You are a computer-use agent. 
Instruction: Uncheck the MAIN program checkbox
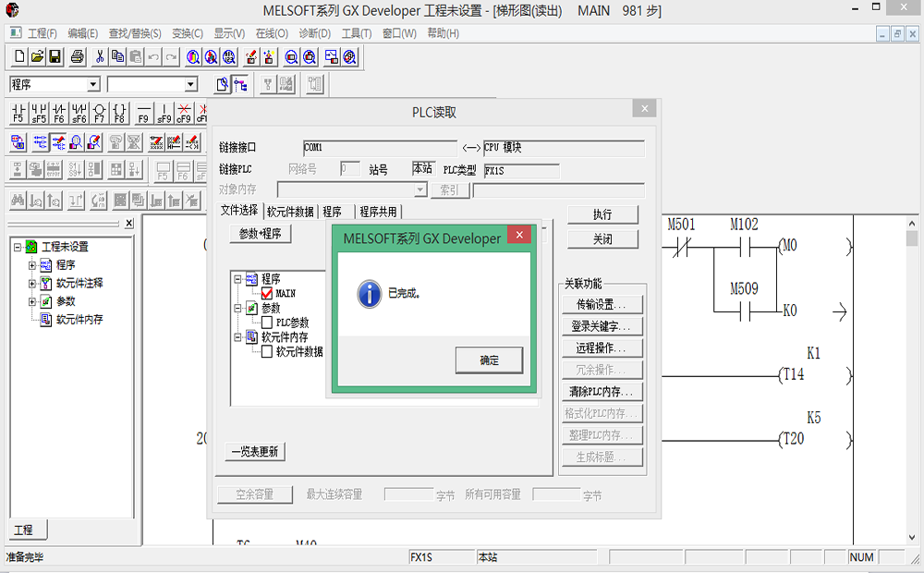click(267, 294)
